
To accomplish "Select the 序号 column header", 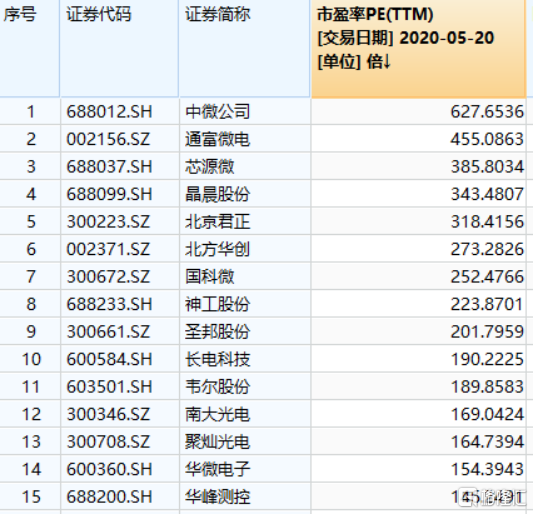I will [30, 49].
